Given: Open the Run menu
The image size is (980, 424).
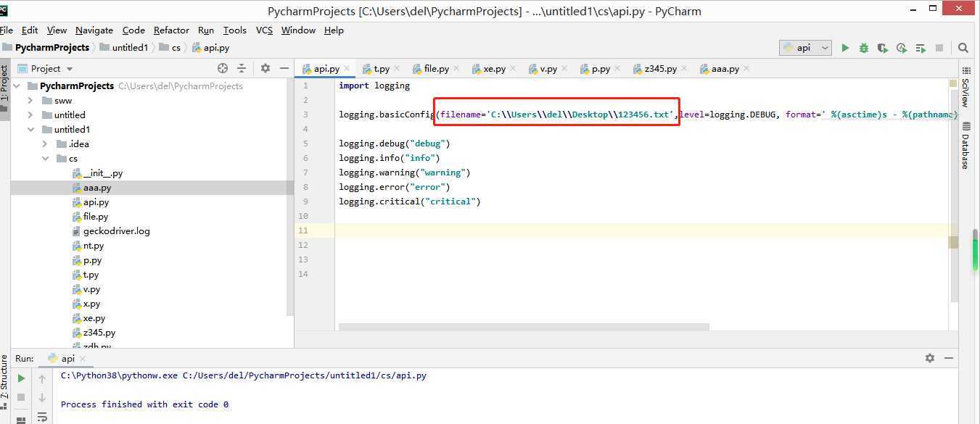Looking at the screenshot, I should [206, 30].
